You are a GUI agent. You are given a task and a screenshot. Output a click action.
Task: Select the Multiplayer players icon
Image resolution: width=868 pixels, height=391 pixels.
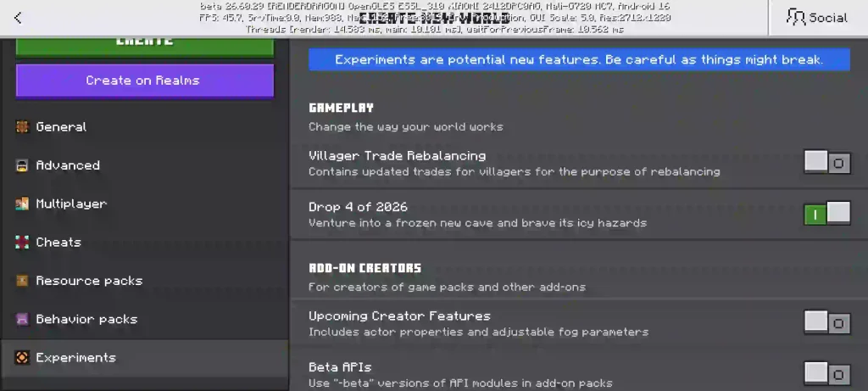click(x=22, y=204)
